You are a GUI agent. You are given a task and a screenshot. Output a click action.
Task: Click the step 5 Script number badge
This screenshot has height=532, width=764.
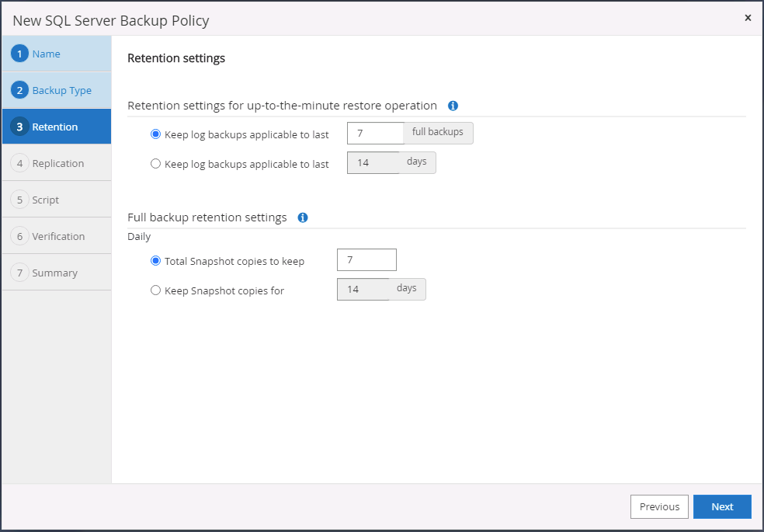[x=19, y=200]
